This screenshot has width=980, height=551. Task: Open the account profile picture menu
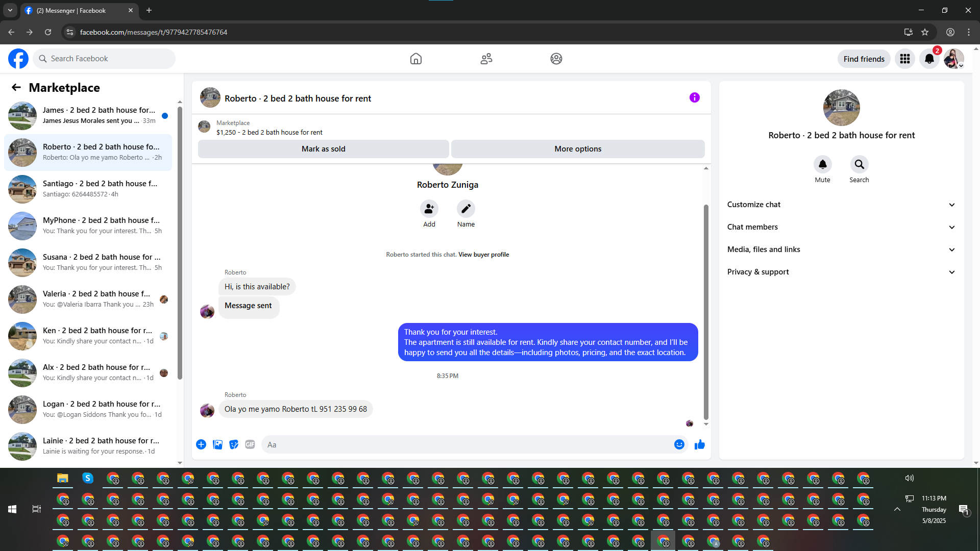[953, 59]
